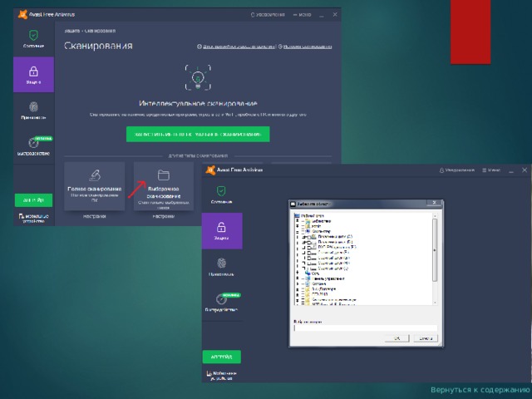Image resolution: width=532 pixels, height=399 pixels.
Task: Click the smart scan lightbulb icon
Action: coord(198,77)
